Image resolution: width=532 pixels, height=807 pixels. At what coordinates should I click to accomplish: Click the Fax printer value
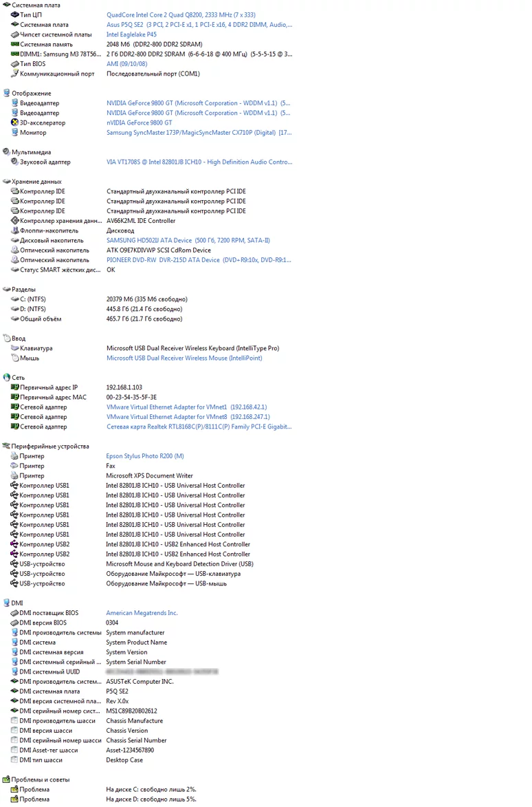pos(111,466)
